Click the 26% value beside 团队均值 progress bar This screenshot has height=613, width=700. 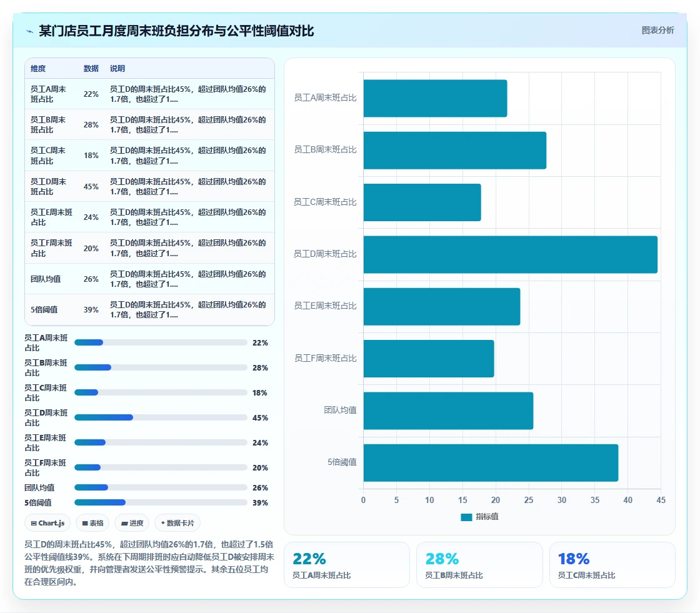(260, 488)
